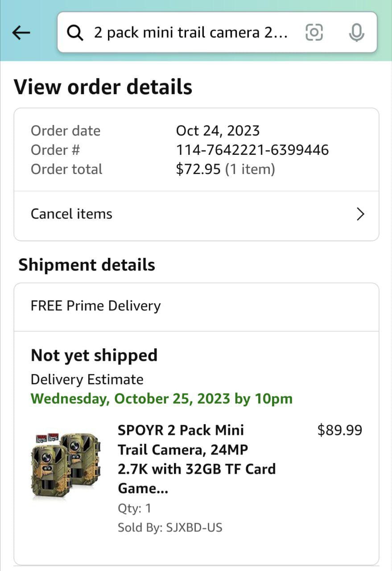
Task: Tap the Qty: 1 quantity text
Action: pyautogui.click(x=134, y=508)
